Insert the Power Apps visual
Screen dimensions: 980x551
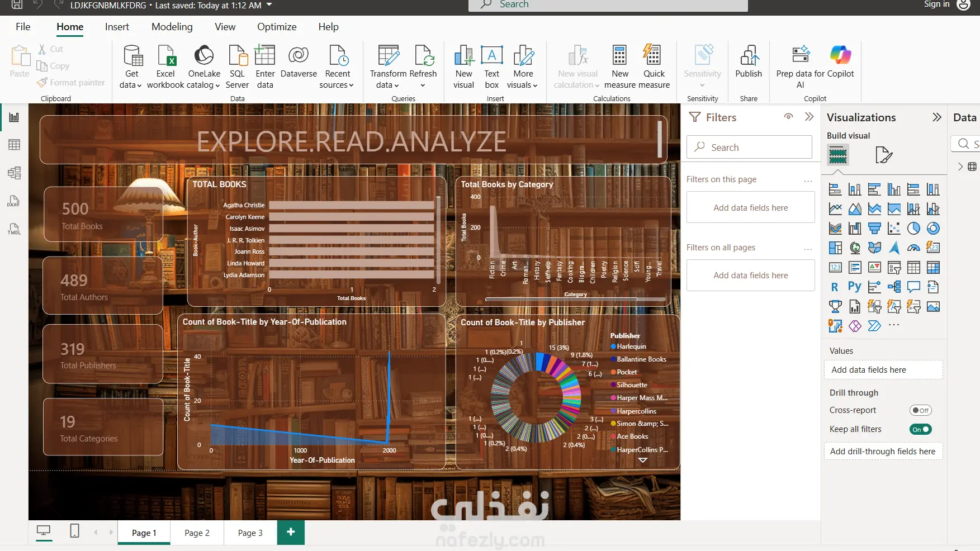855,326
